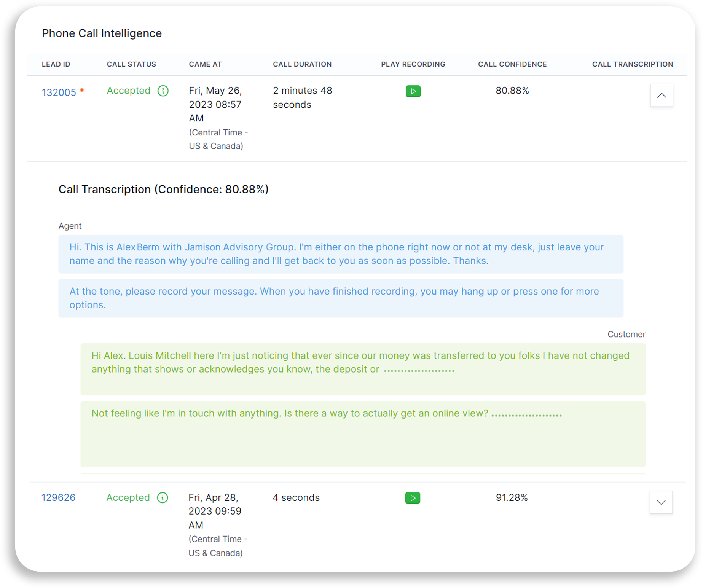Click the Call Transcription heading
Viewport: 703px width, 588px height.
point(163,189)
